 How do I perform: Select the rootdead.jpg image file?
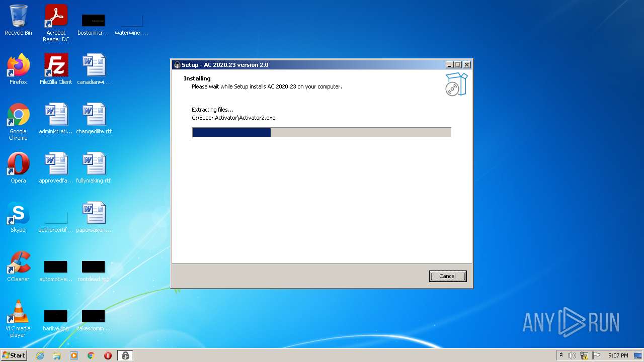pos(94,270)
